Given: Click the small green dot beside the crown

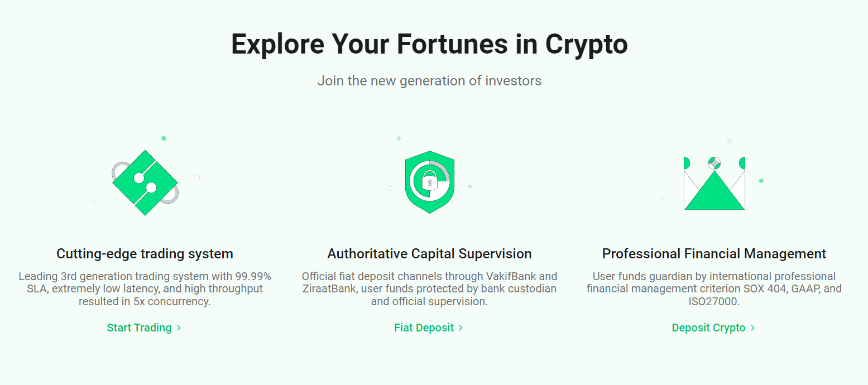Looking at the screenshot, I should tap(761, 181).
